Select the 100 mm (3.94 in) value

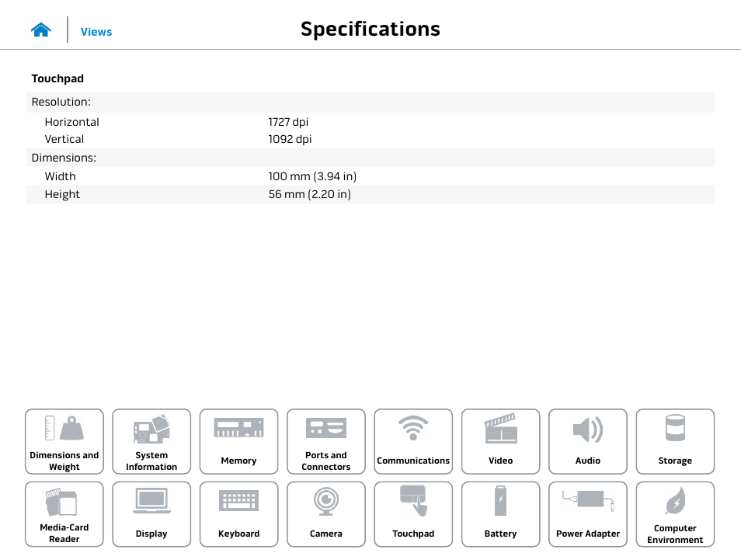pyautogui.click(x=312, y=176)
